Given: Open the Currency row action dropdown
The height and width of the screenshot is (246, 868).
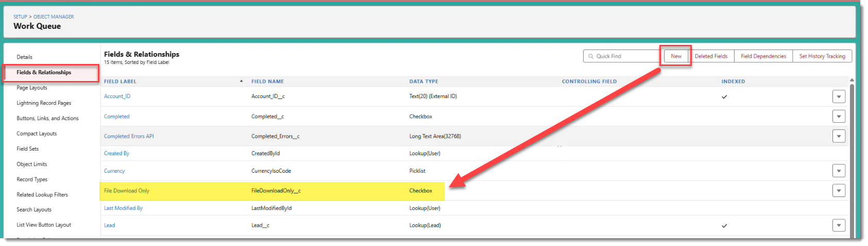Looking at the screenshot, I should coord(838,171).
